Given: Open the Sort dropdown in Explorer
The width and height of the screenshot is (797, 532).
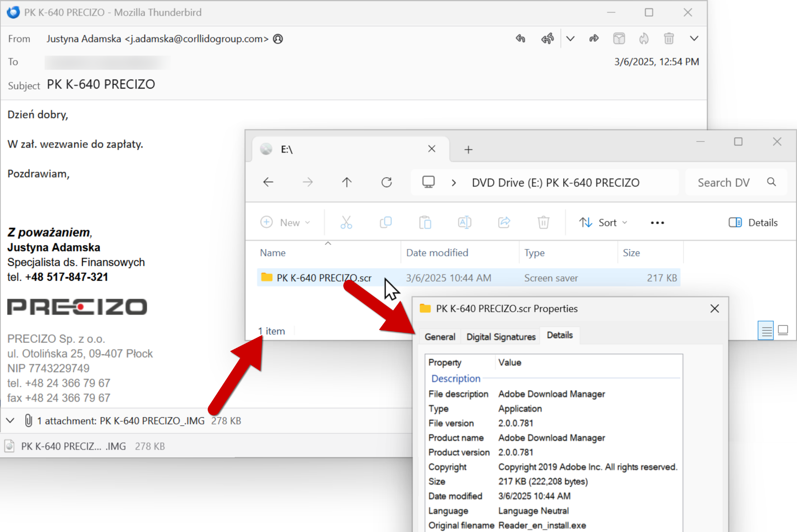Looking at the screenshot, I should click(603, 222).
